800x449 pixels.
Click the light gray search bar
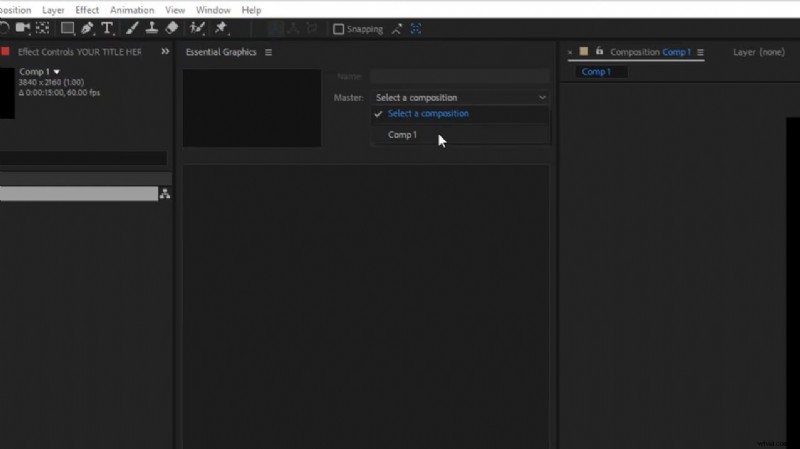pyautogui.click(x=79, y=194)
